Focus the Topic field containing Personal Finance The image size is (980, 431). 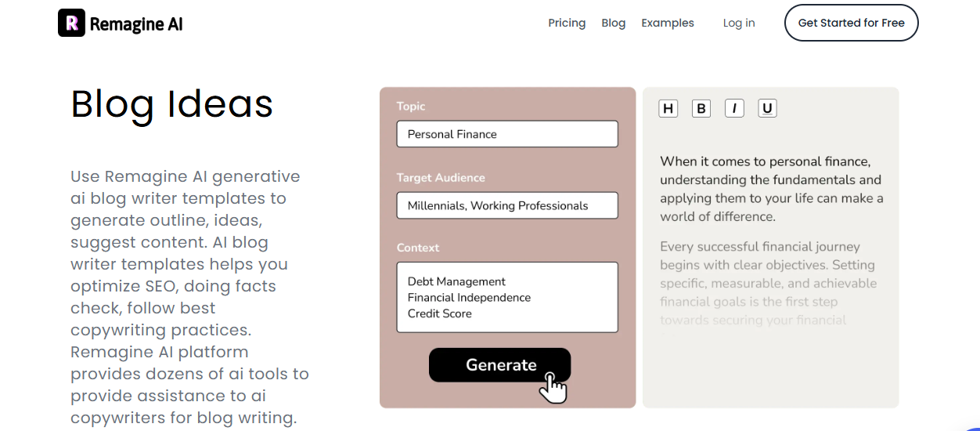pyautogui.click(x=507, y=134)
